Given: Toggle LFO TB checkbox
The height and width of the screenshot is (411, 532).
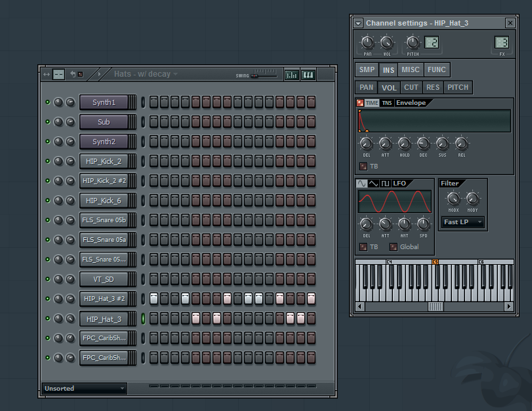Looking at the screenshot, I should pos(363,247).
